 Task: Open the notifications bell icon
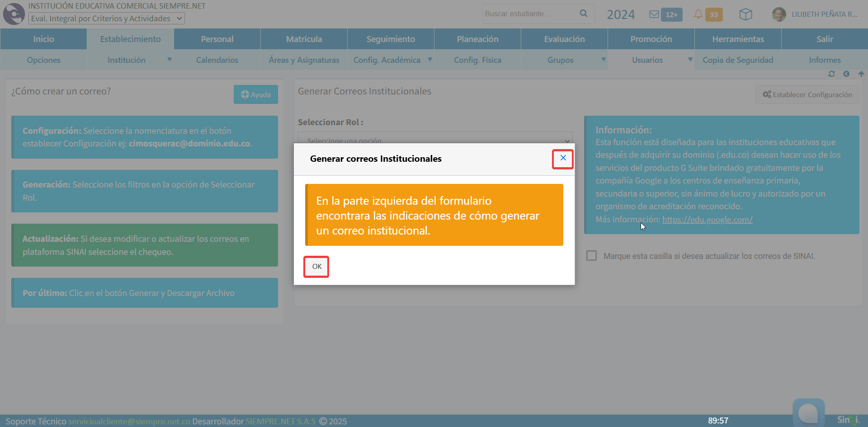698,14
